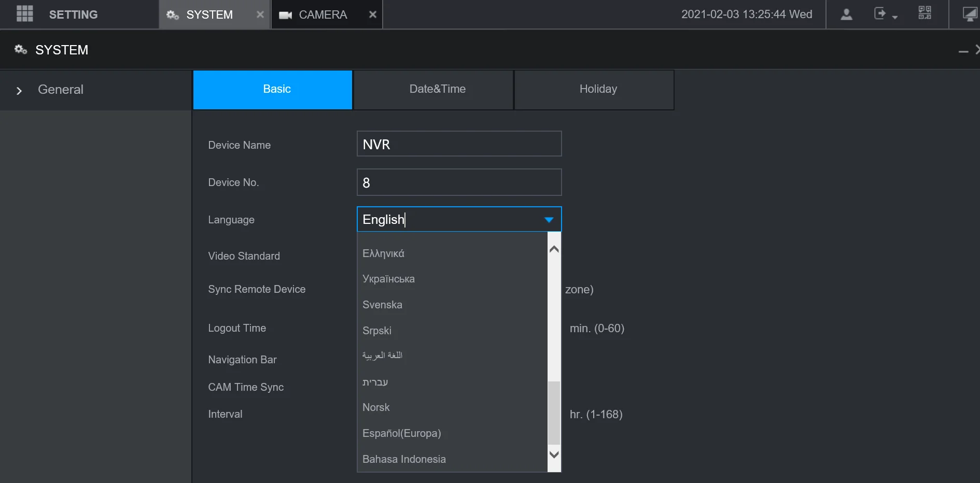Click the Device No. input field
Image resolution: width=980 pixels, height=483 pixels.
coord(459,182)
